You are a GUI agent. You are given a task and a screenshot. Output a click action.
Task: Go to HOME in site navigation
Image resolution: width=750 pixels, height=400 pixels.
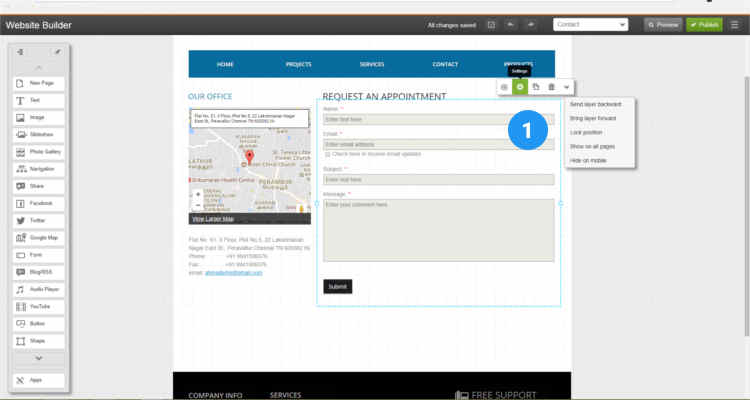pos(225,65)
